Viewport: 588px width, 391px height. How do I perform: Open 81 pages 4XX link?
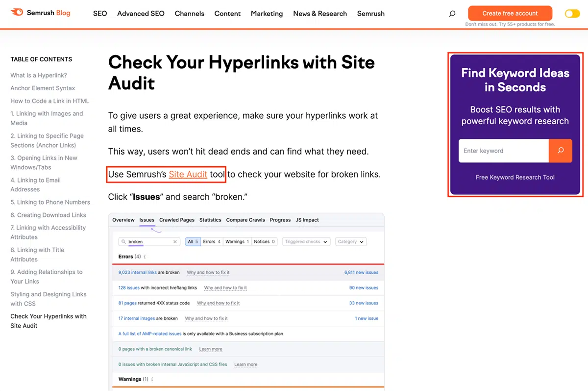click(127, 303)
